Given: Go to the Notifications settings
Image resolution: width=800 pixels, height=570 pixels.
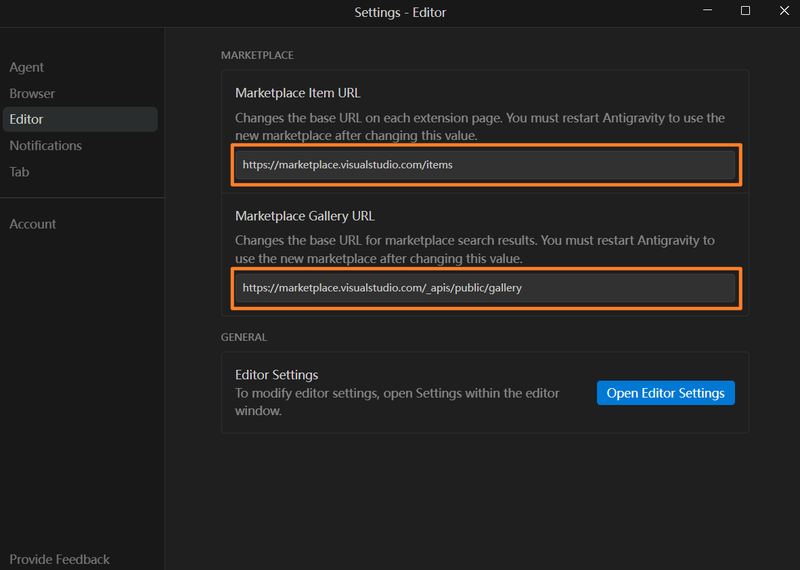Looking at the screenshot, I should pos(46,145).
